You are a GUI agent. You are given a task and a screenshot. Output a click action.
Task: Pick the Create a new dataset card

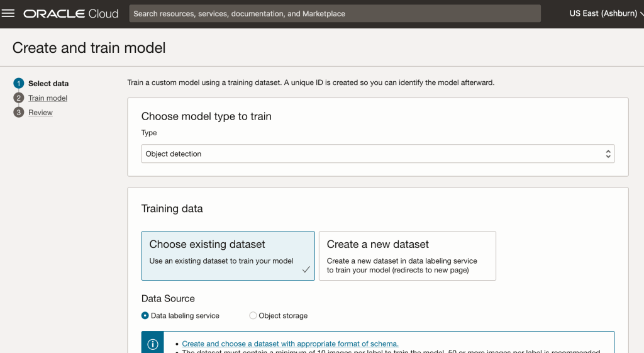(x=407, y=255)
